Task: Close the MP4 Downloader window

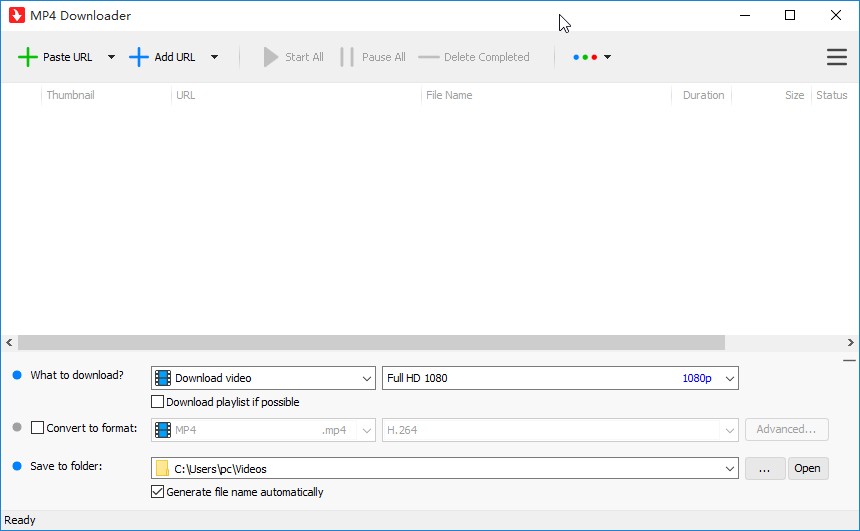Action: click(836, 15)
